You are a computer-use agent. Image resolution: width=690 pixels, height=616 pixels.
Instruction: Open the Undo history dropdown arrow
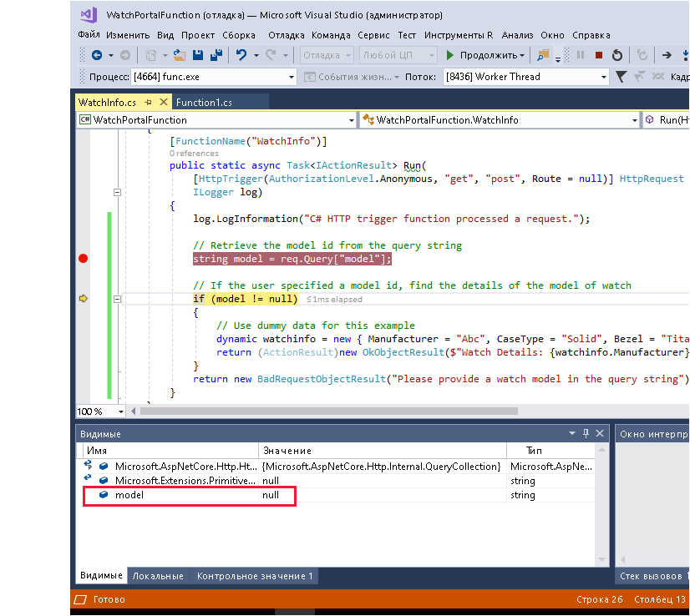(x=256, y=55)
